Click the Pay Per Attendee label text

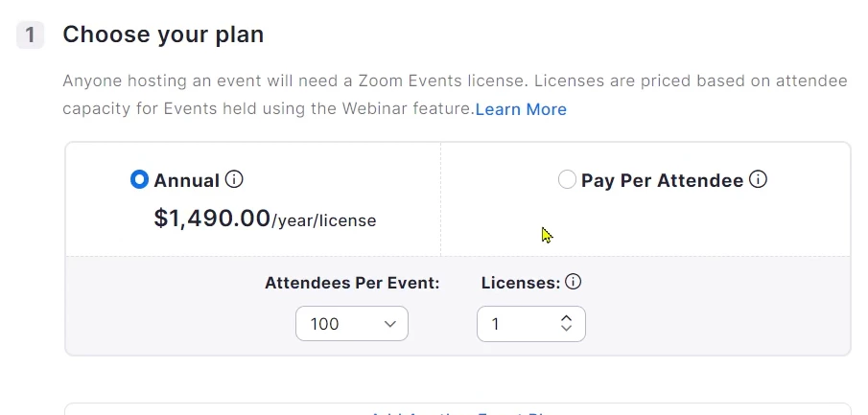tap(662, 180)
